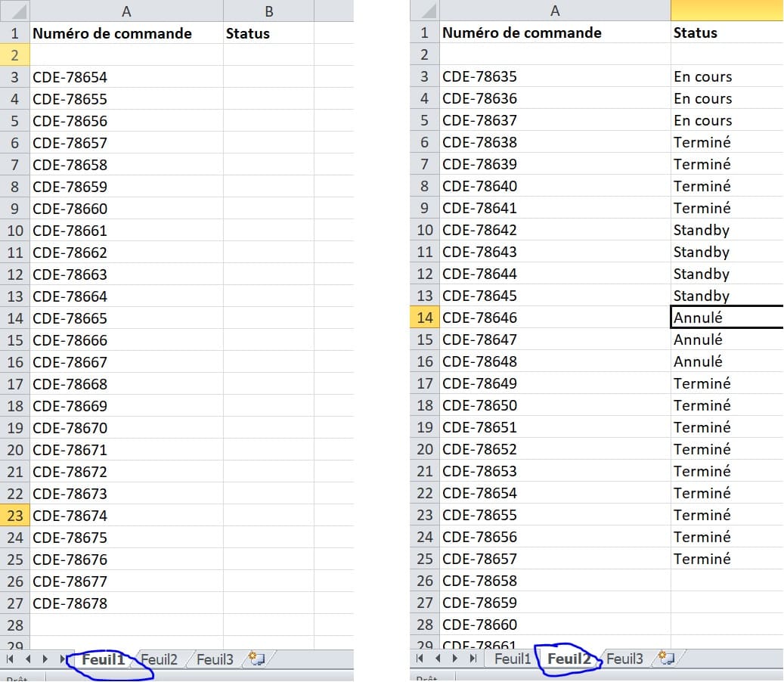The image size is (784, 682).
Task: Insert new worksheet icon in left window
Action: click(x=256, y=659)
